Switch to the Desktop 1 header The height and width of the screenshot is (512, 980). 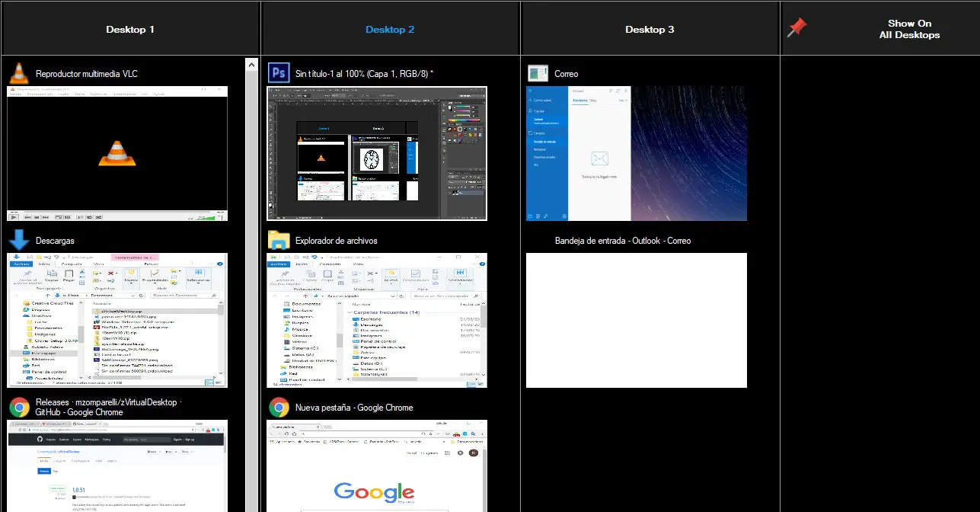pyautogui.click(x=130, y=30)
